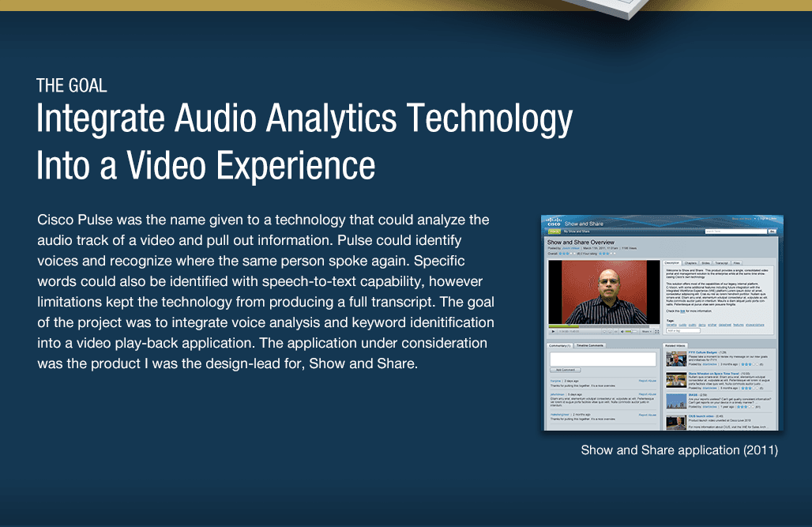812x527 pixels.
Task: Click the paragraph starting 'Cisco Pulse was the name'
Action: point(265,292)
